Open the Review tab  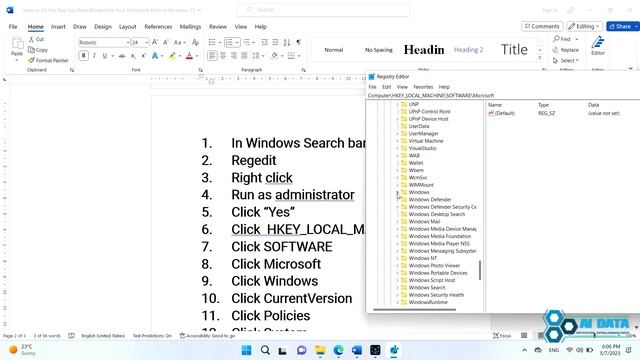(x=218, y=27)
